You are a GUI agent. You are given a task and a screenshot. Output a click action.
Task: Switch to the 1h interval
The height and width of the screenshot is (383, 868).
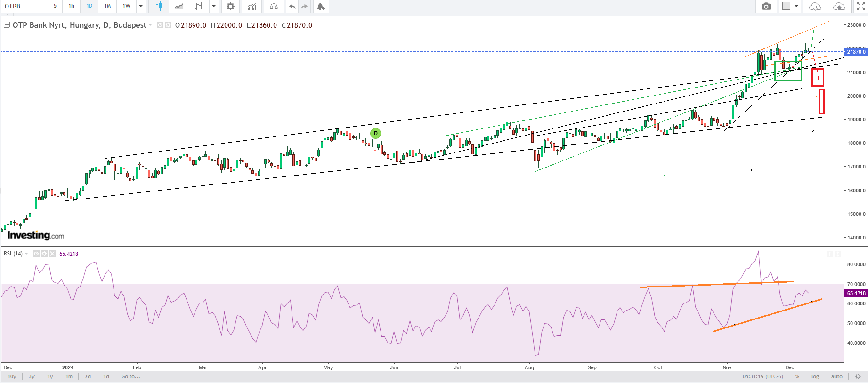(71, 6)
